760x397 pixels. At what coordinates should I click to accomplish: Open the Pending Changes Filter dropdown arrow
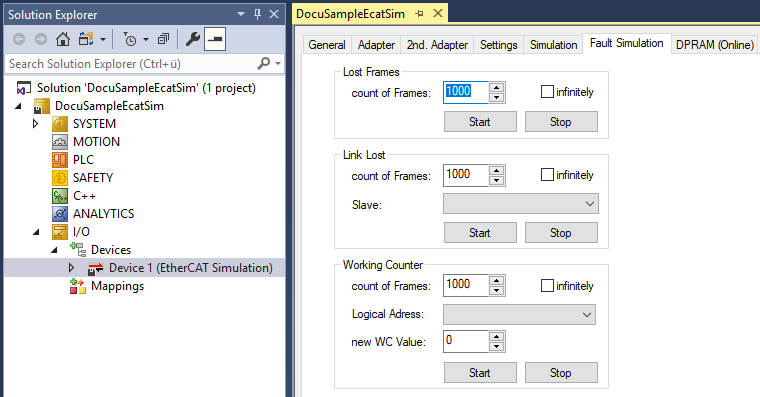(145, 39)
